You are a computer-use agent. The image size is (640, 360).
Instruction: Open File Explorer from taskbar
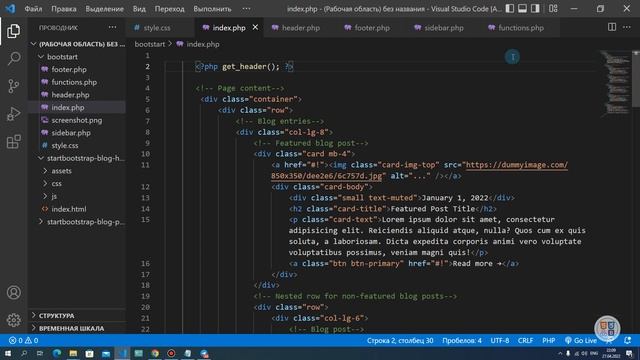coord(73,353)
